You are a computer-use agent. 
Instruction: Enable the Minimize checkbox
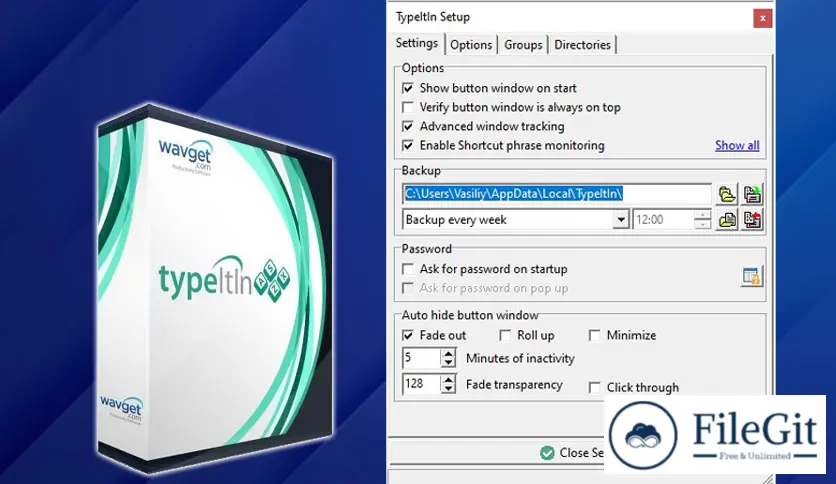pyautogui.click(x=594, y=335)
